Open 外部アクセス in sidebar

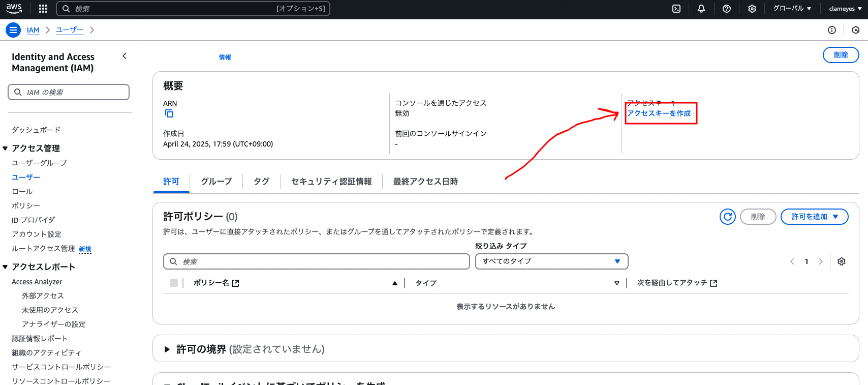pyautogui.click(x=43, y=295)
